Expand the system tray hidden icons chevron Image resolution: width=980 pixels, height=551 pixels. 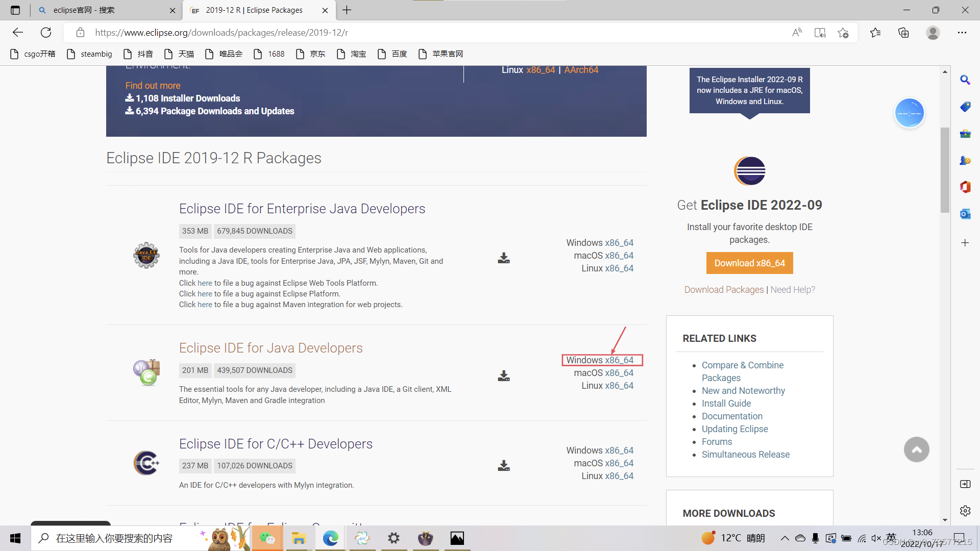click(x=785, y=538)
